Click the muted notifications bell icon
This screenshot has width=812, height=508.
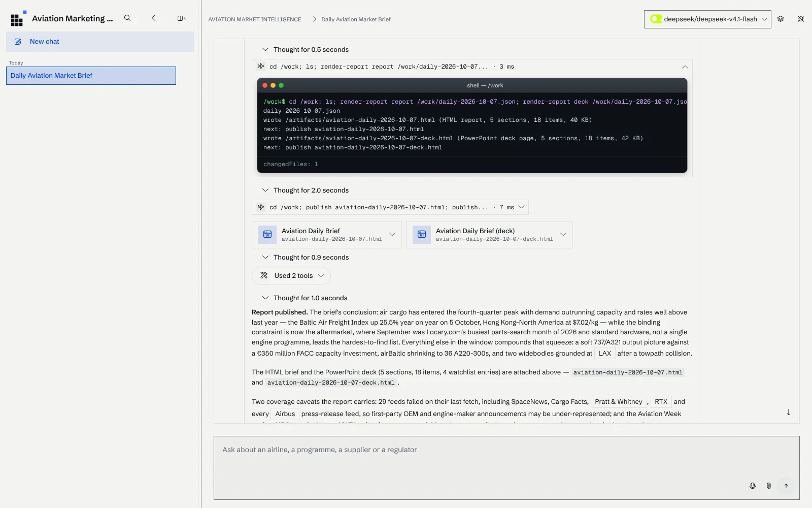[x=801, y=19]
